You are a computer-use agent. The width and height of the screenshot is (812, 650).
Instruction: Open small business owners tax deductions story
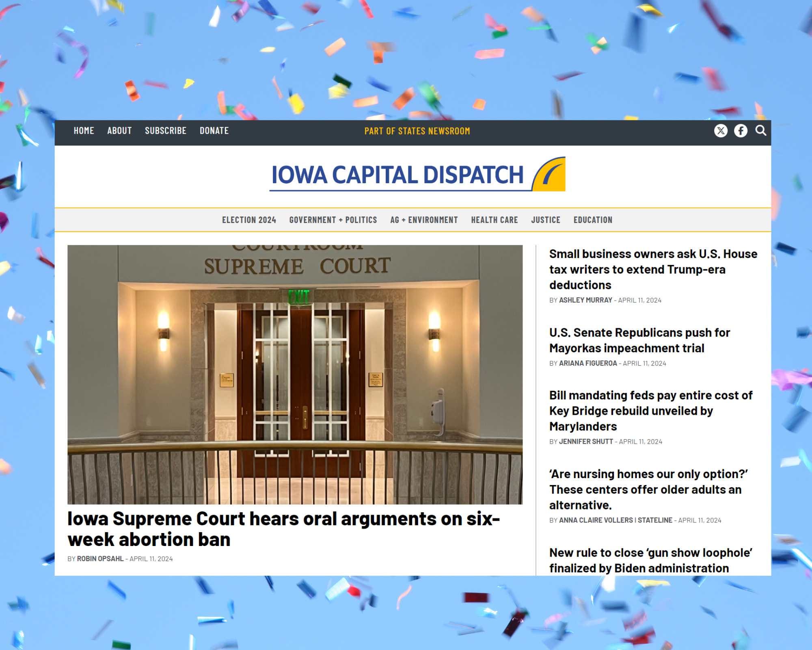point(653,269)
